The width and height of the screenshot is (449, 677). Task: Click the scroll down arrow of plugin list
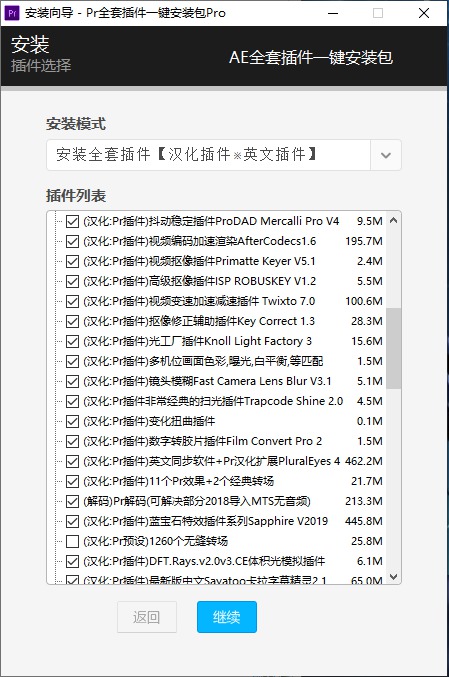(393, 576)
